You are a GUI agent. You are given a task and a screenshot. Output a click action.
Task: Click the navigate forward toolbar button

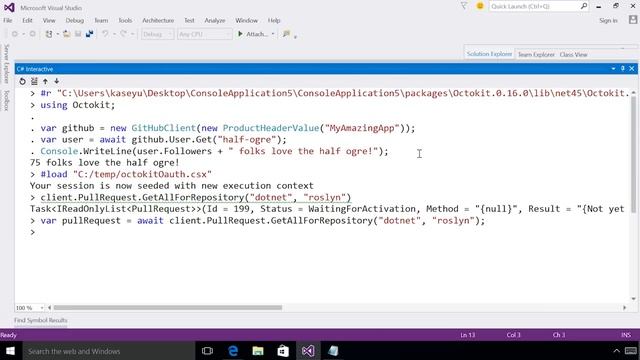click(x=33, y=34)
